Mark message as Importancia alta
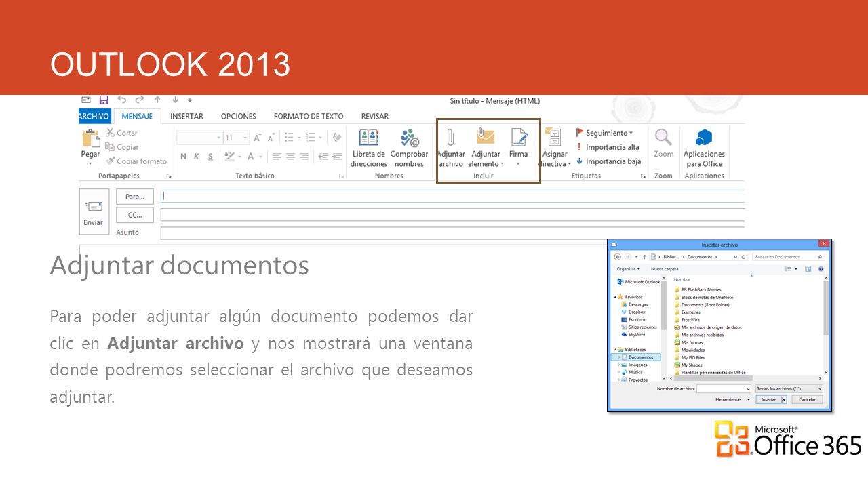The width and height of the screenshot is (868, 488). (x=608, y=147)
